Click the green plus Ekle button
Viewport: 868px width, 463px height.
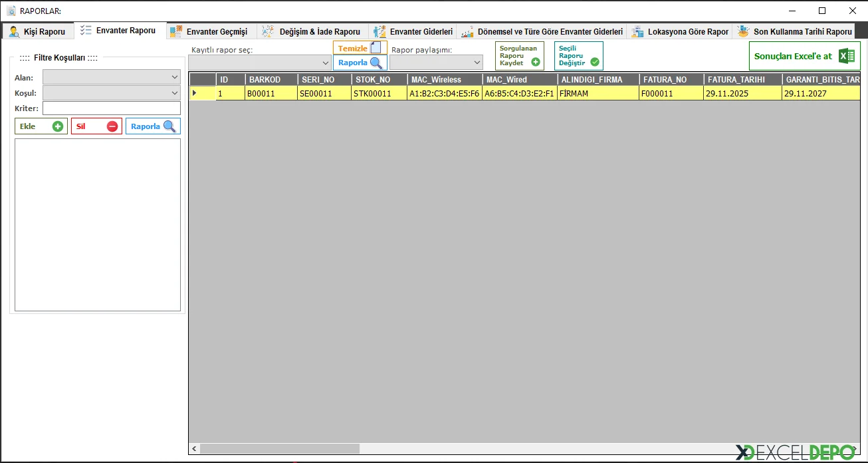[x=41, y=126]
